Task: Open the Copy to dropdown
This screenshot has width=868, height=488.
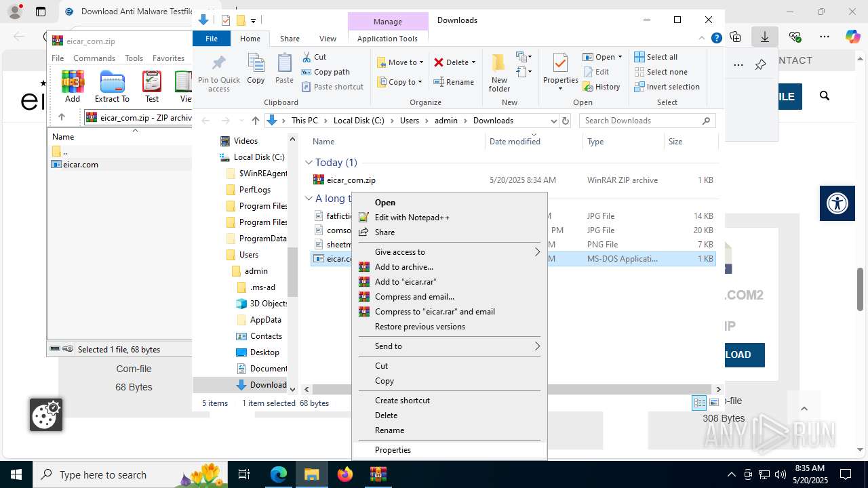Action: [x=399, y=82]
